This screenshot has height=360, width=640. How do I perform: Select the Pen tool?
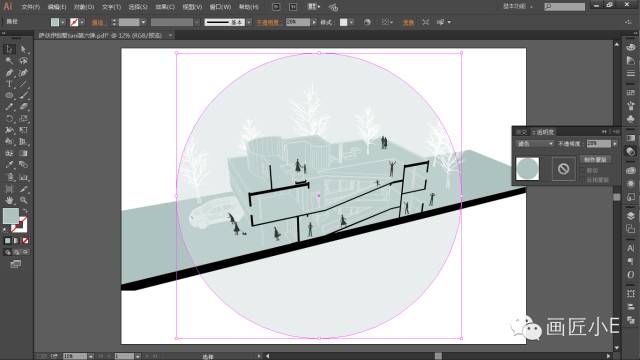pyautogui.click(x=9, y=73)
